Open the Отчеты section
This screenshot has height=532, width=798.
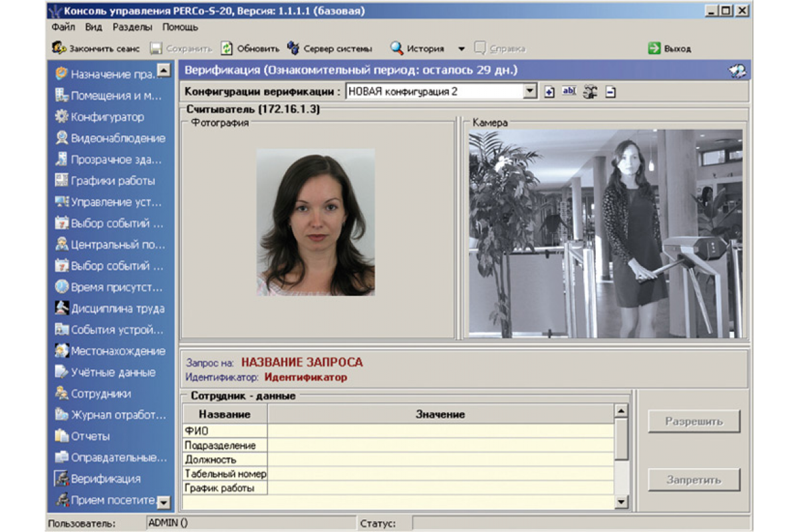point(82,436)
